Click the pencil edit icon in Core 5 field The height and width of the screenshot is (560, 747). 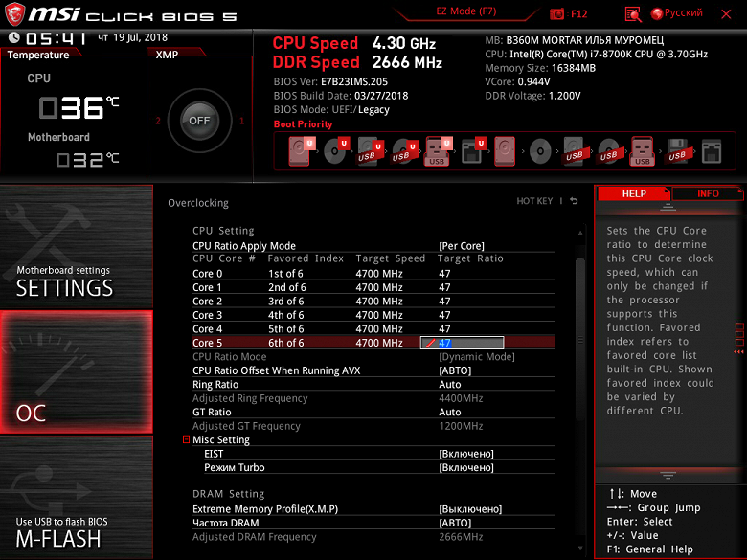click(431, 343)
